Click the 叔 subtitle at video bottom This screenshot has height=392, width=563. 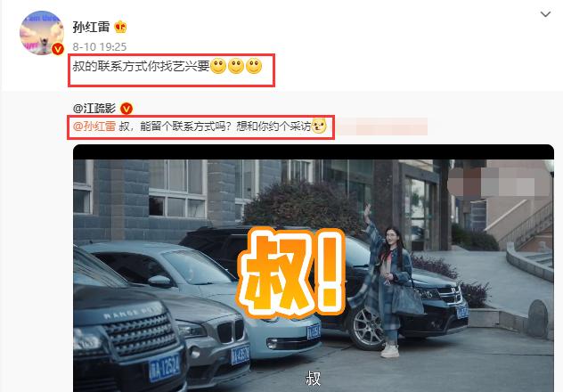click(x=313, y=379)
